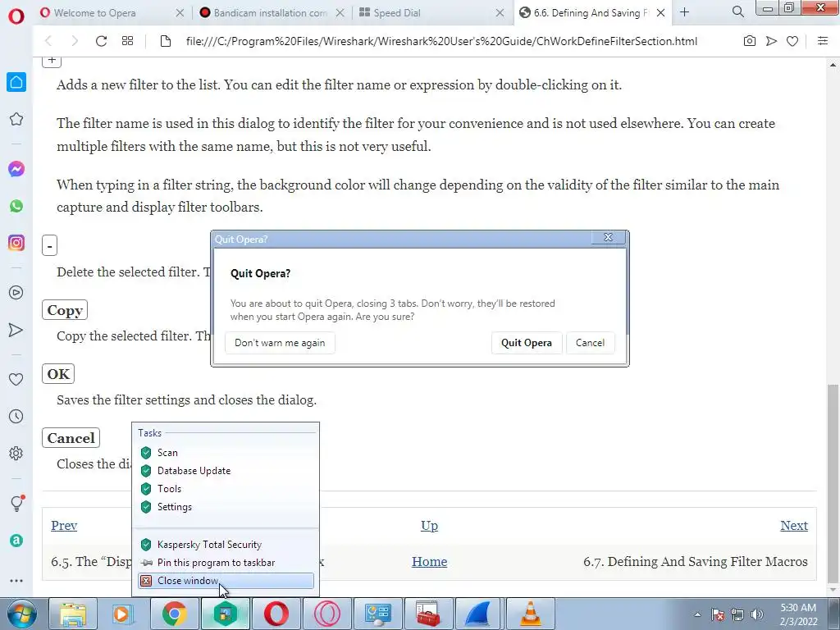Open WhatsApp from the sidebar
The image size is (840, 630).
click(x=16, y=206)
